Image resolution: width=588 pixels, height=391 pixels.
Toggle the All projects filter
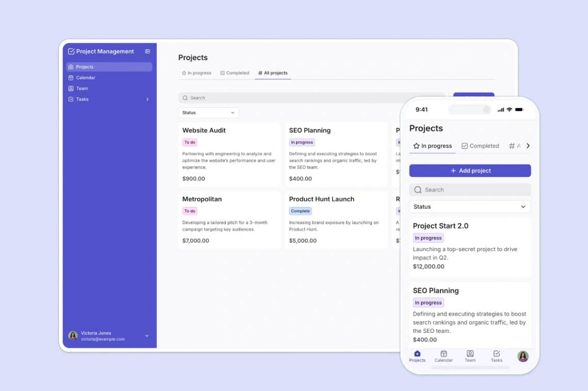[x=272, y=73]
